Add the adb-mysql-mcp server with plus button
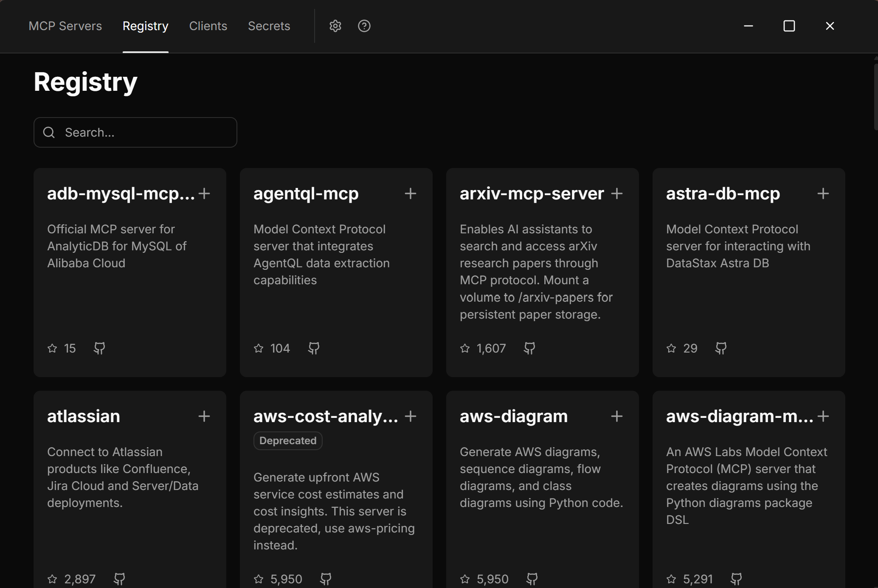 coord(204,193)
